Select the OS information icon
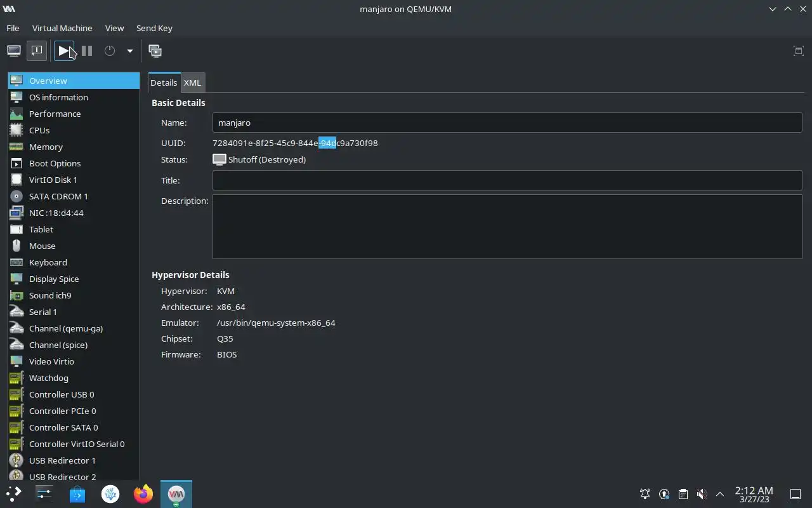This screenshot has height=508, width=812. pyautogui.click(x=16, y=97)
